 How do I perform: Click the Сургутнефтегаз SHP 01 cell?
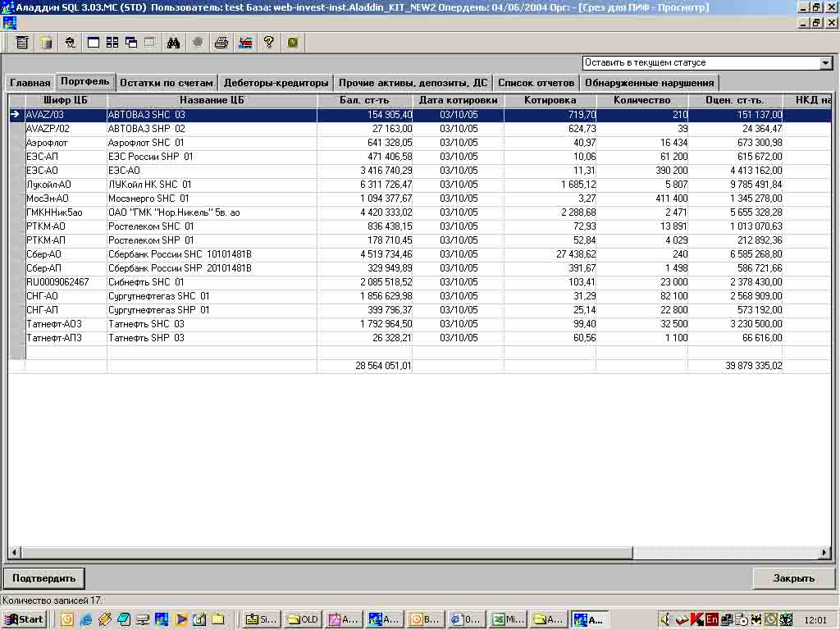(x=212, y=309)
